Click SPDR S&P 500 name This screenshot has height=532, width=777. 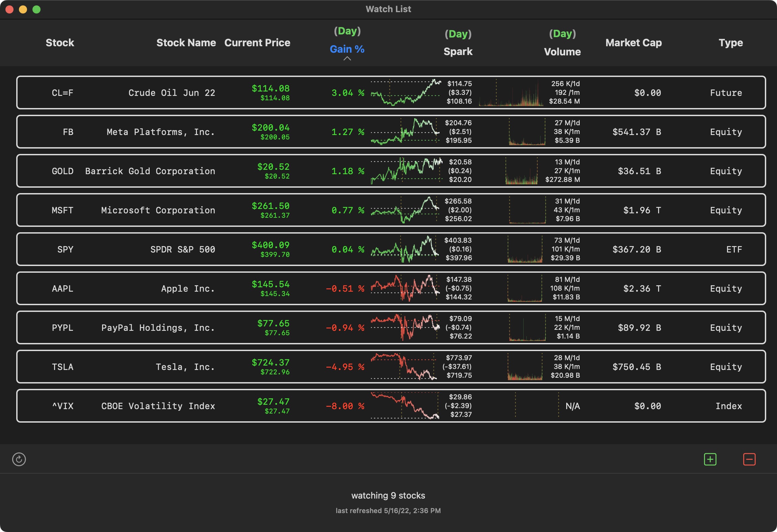[x=183, y=249]
